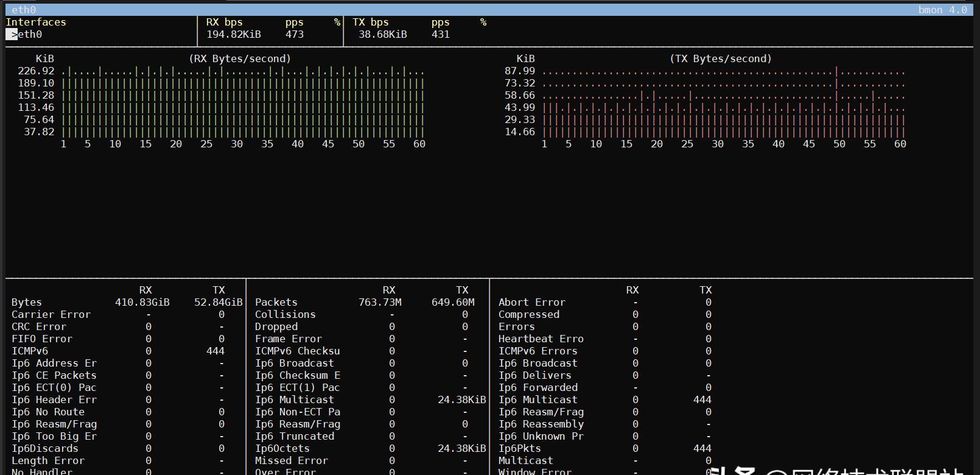The width and height of the screenshot is (980, 475).
Task: Click the Bytes row label in statistics
Action: [x=27, y=303]
